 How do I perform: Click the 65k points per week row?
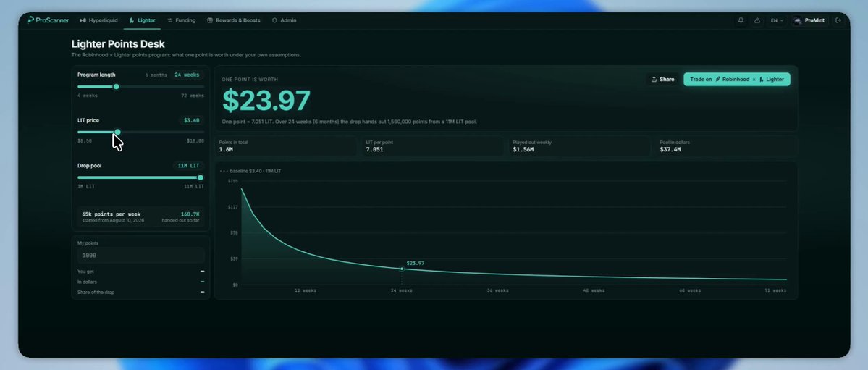140,216
